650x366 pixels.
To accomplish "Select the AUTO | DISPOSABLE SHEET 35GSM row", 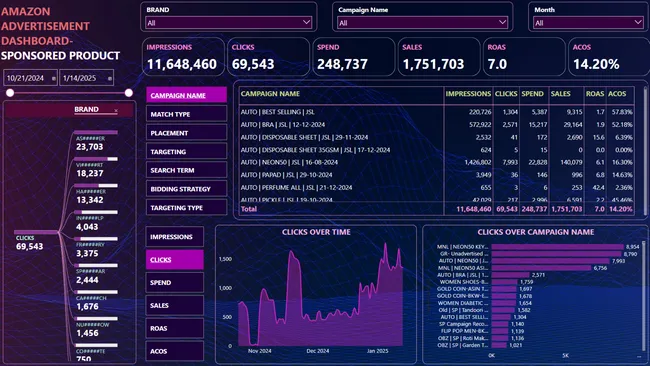I will pos(437,150).
